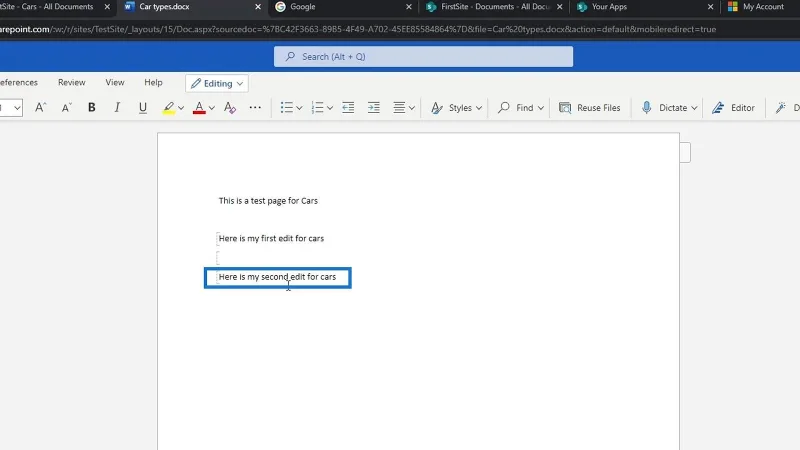Expand the Find dropdown arrow
The height and width of the screenshot is (450, 800).
tap(541, 108)
